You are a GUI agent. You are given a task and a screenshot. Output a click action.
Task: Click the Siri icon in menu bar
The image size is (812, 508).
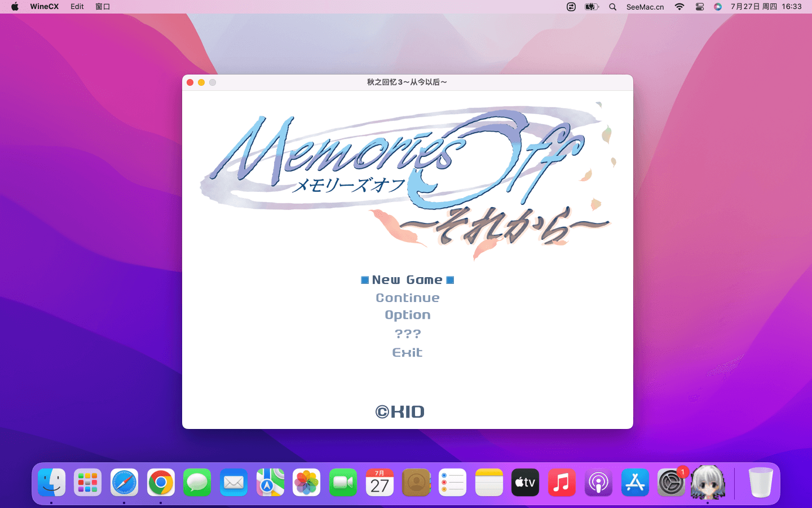(718, 7)
